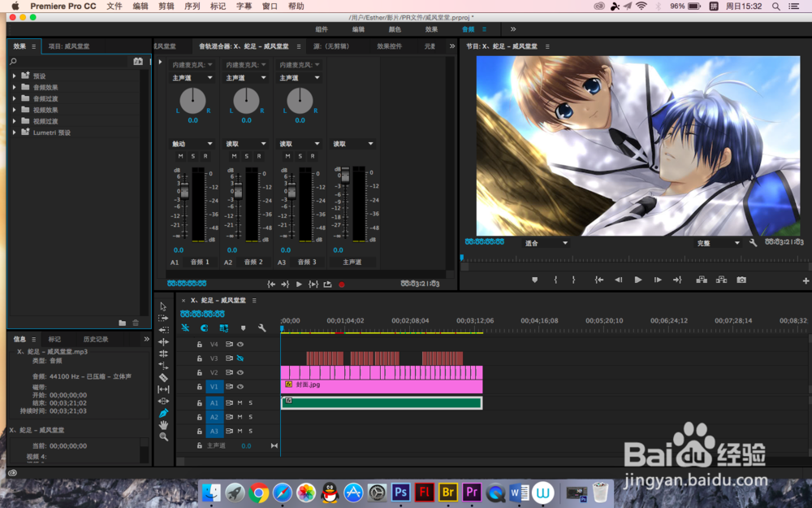The image size is (812, 508).
Task: Expand the 视频效果 folder
Action: pyautogui.click(x=14, y=110)
